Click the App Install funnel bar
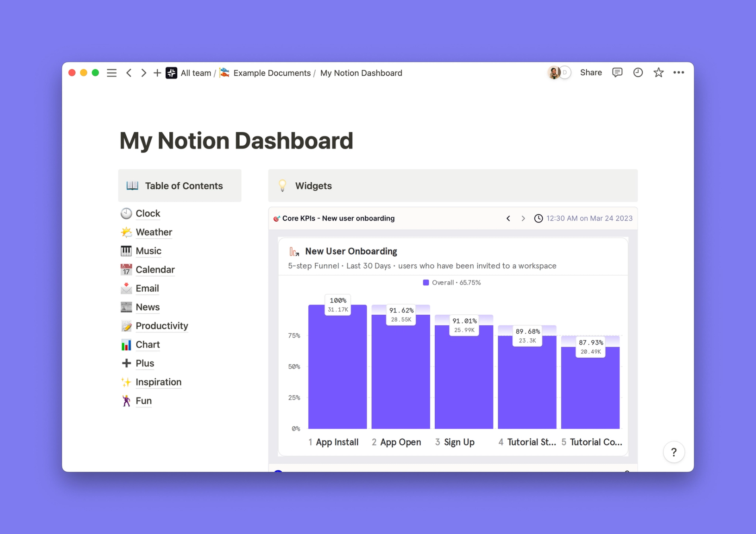The width and height of the screenshot is (756, 534). [x=337, y=367]
